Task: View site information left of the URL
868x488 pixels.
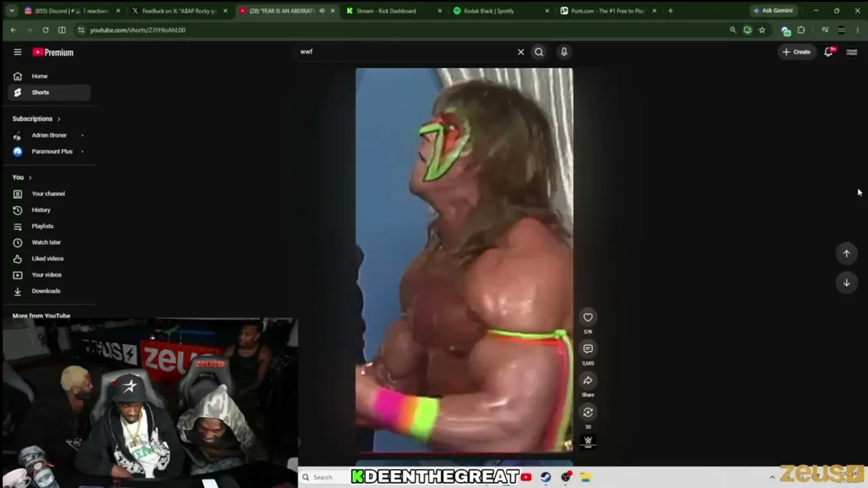Action: pyautogui.click(x=81, y=30)
